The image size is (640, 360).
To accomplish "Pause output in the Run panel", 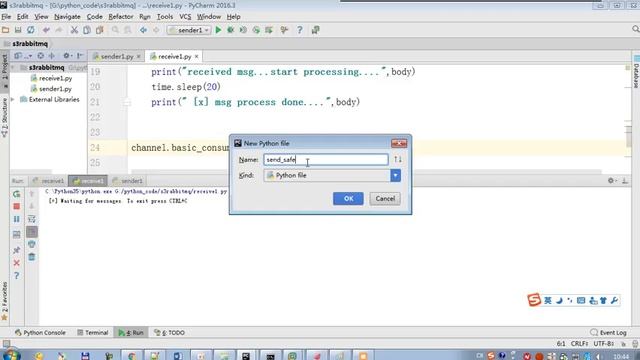I will click(16, 219).
